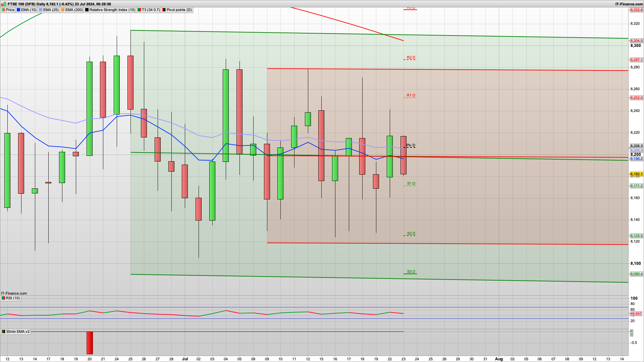Click the green 8,090.4 price tag

[x=636, y=274]
